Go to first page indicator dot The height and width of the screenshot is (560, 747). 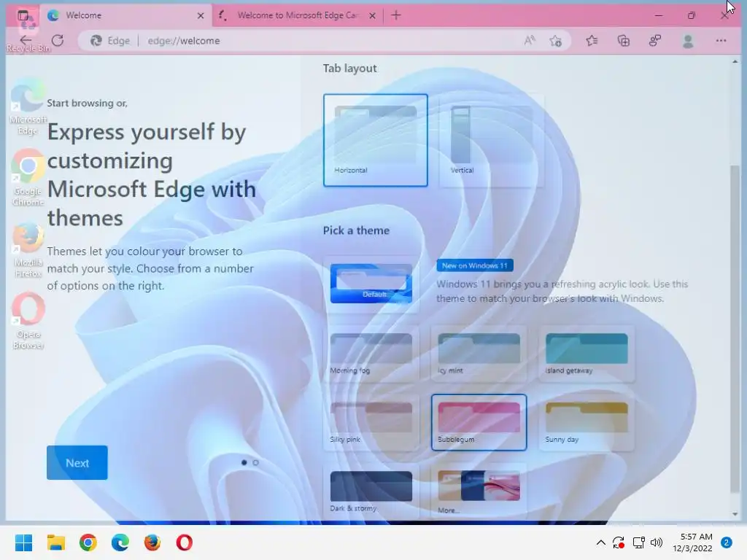[x=244, y=462]
